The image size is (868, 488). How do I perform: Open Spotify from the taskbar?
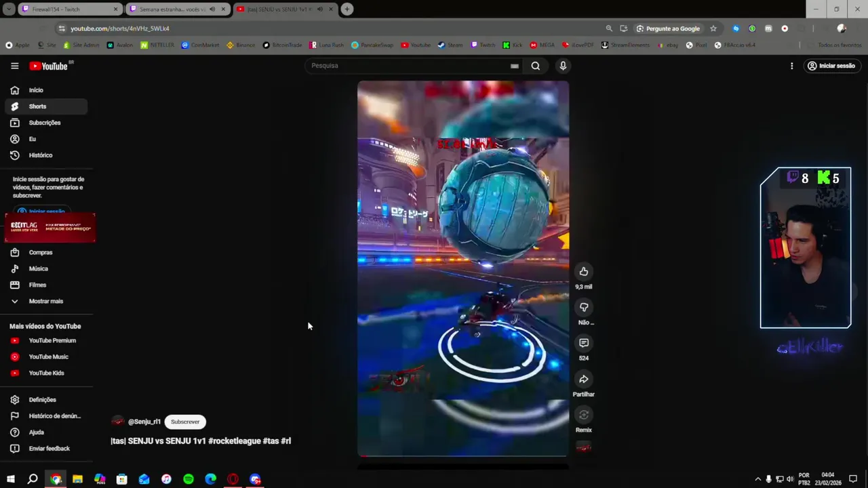(x=189, y=479)
